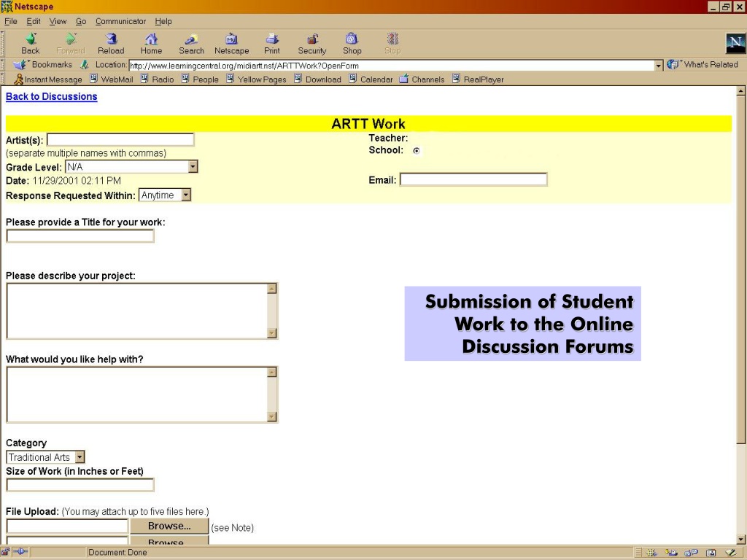Open What's Related
The image size is (747, 560).
[x=703, y=64]
